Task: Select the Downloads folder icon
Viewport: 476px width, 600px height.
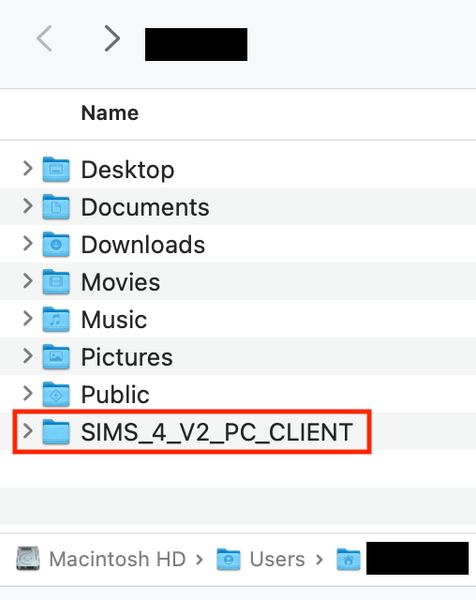Action: tap(56, 244)
